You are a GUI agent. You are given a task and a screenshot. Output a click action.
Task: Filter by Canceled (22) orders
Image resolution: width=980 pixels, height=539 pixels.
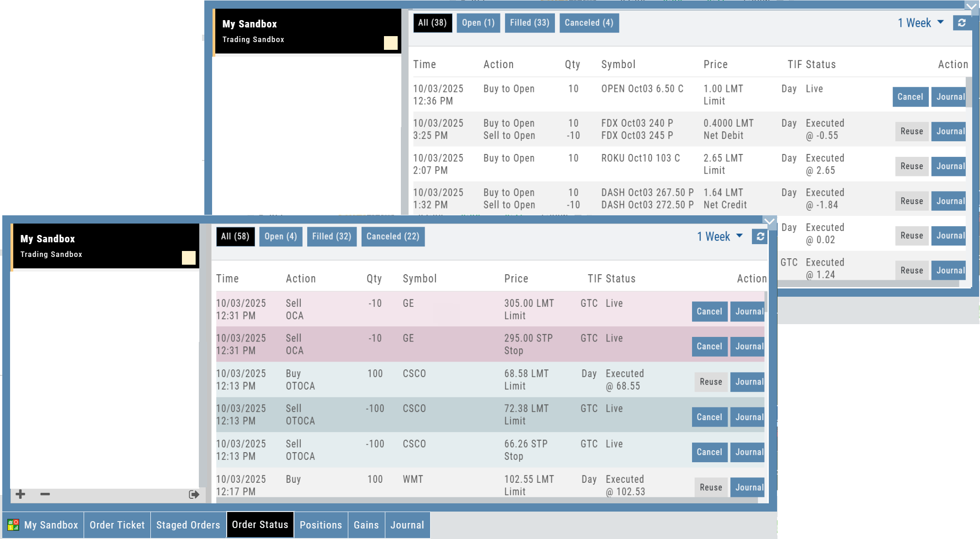tap(393, 236)
